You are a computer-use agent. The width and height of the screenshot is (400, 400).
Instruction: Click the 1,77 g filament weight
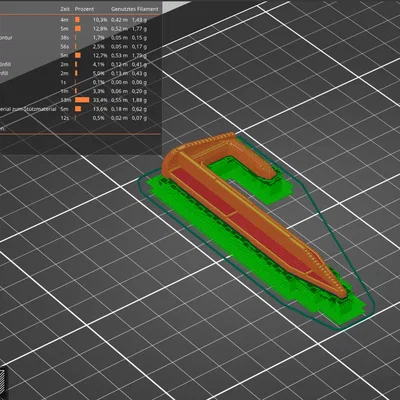coord(139,29)
